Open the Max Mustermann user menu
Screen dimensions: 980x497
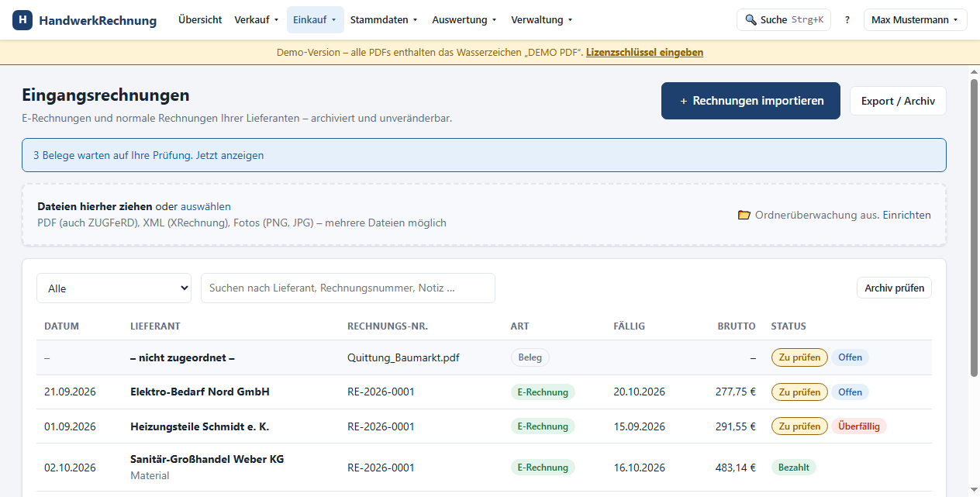click(915, 20)
